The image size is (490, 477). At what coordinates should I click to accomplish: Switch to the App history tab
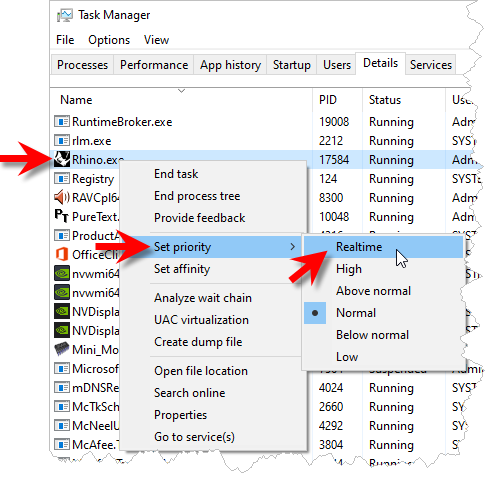tap(230, 65)
